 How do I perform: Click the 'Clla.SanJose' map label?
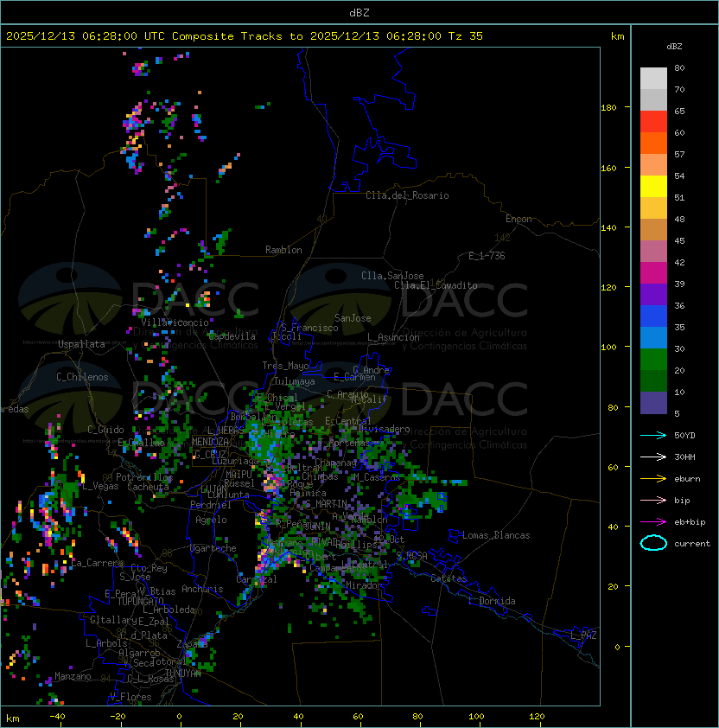(392, 276)
